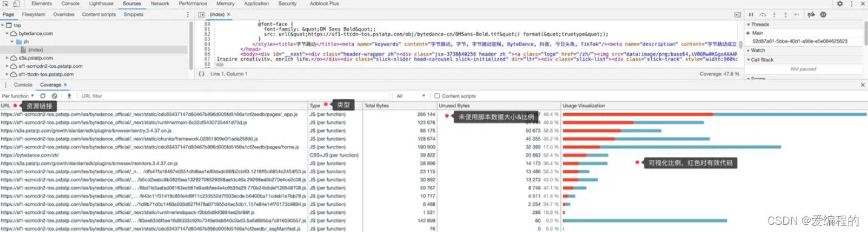
Task: Sort by Usage Visualization column header
Action: click(x=714, y=105)
